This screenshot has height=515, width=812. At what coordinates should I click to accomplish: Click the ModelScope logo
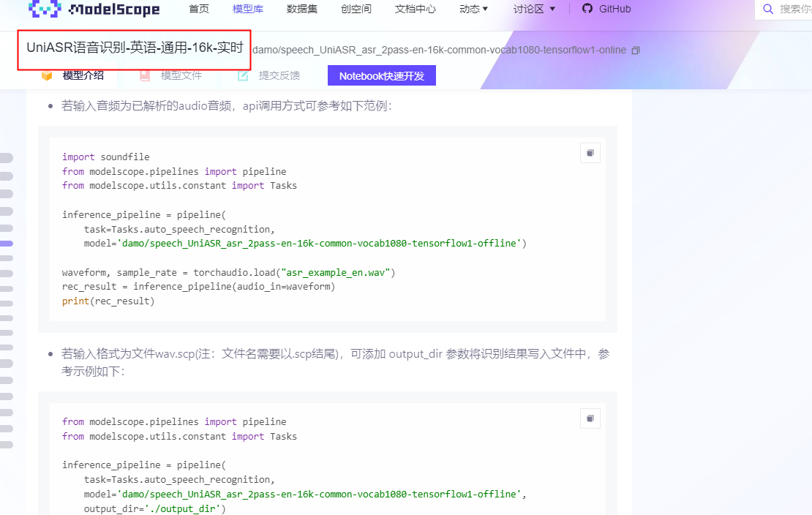click(x=94, y=9)
